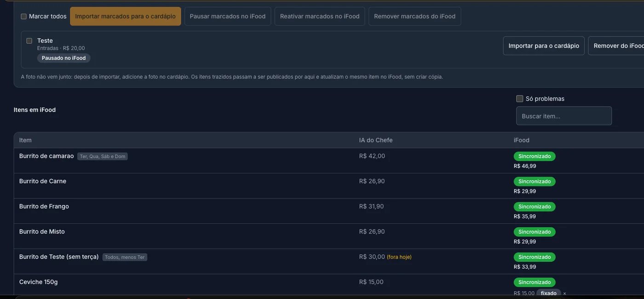The height and width of the screenshot is (299, 644).
Task: Click Reativar marcados no iFood button
Action: pyautogui.click(x=320, y=16)
